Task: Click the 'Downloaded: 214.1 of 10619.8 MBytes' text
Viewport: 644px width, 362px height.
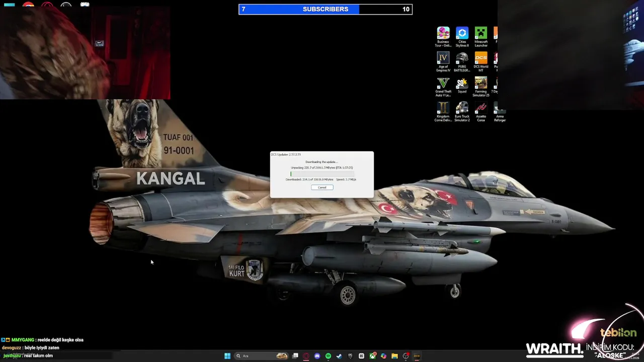Action: click(x=309, y=179)
